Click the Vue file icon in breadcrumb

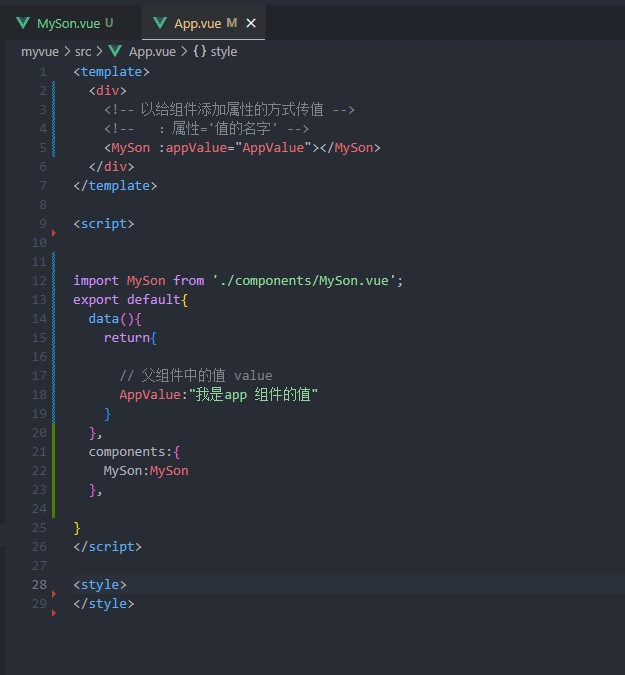[x=115, y=51]
